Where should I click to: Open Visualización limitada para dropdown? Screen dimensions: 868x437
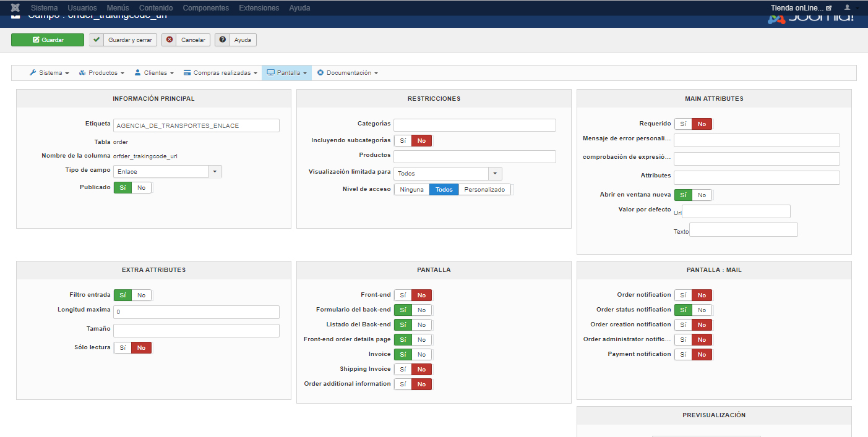(448, 174)
